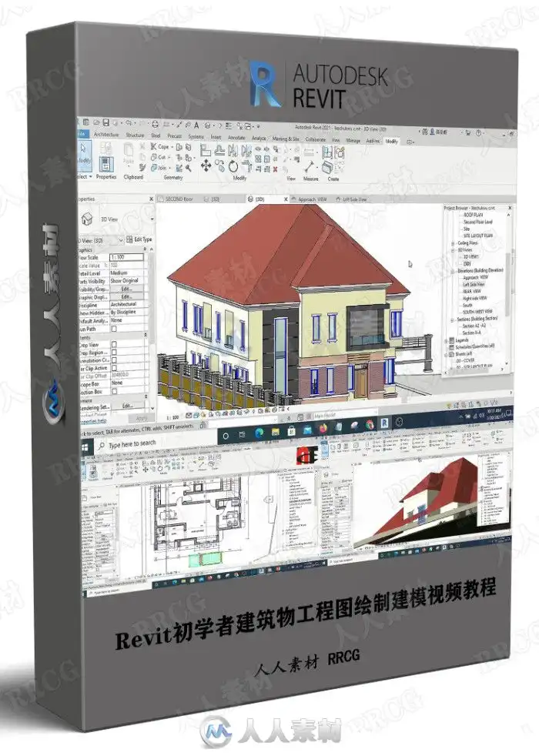Image resolution: width=539 pixels, height=756 pixels.
Task: Toggle the Sun Path checkbox
Action: tap(114, 329)
